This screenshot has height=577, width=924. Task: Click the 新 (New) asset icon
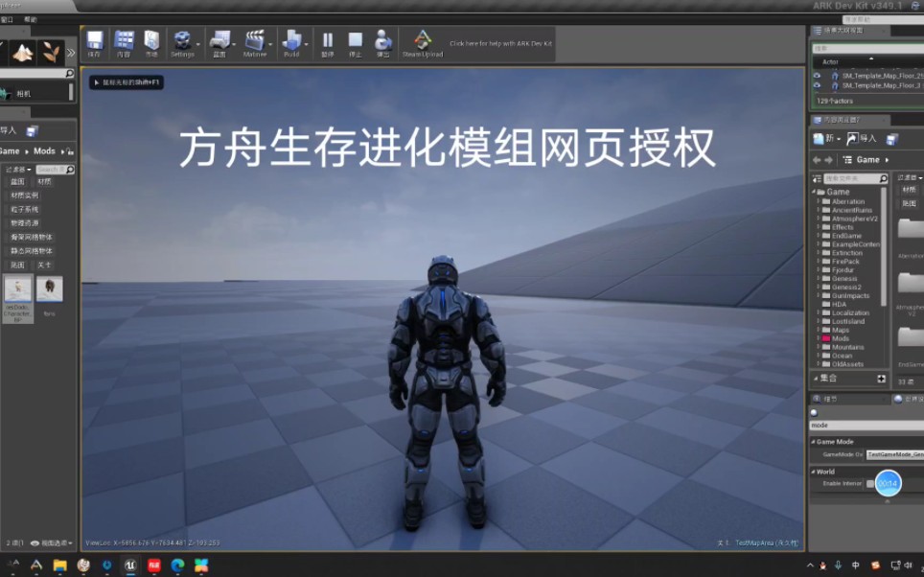[820, 139]
